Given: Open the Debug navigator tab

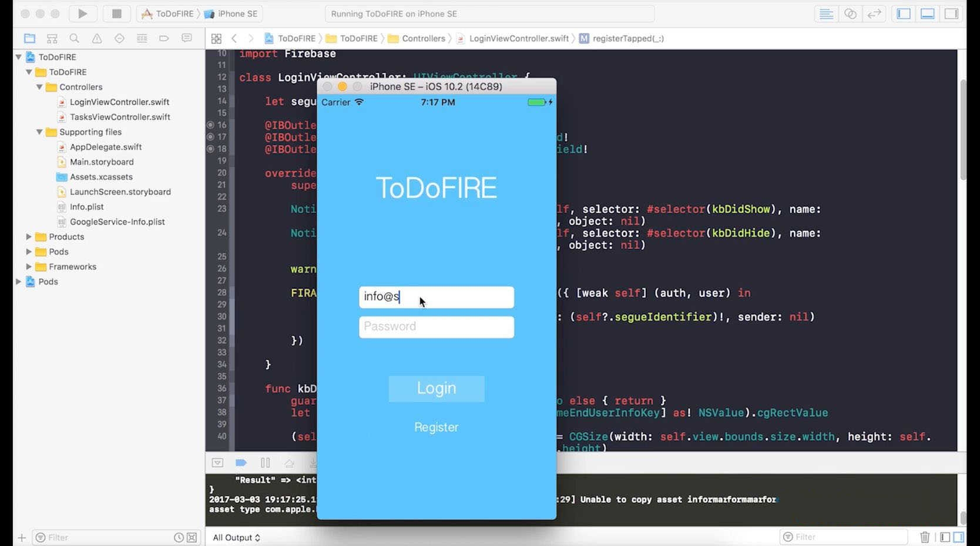Looking at the screenshot, I should [x=142, y=38].
